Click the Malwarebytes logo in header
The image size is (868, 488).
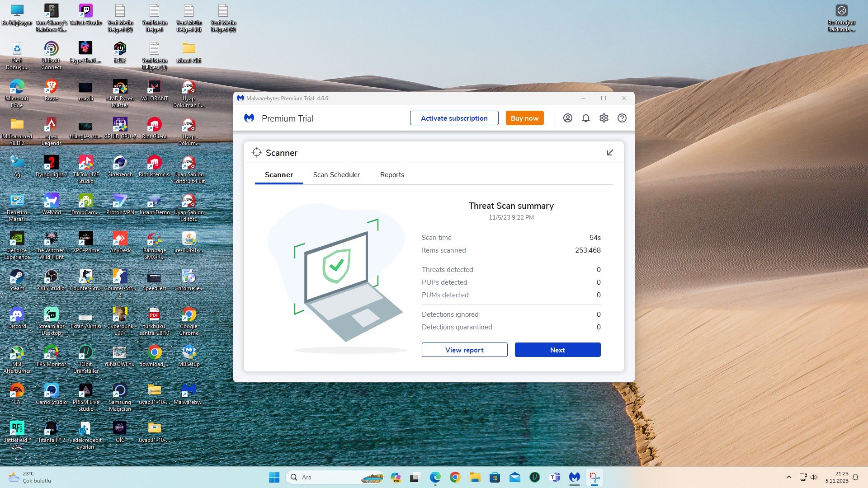[x=249, y=118]
